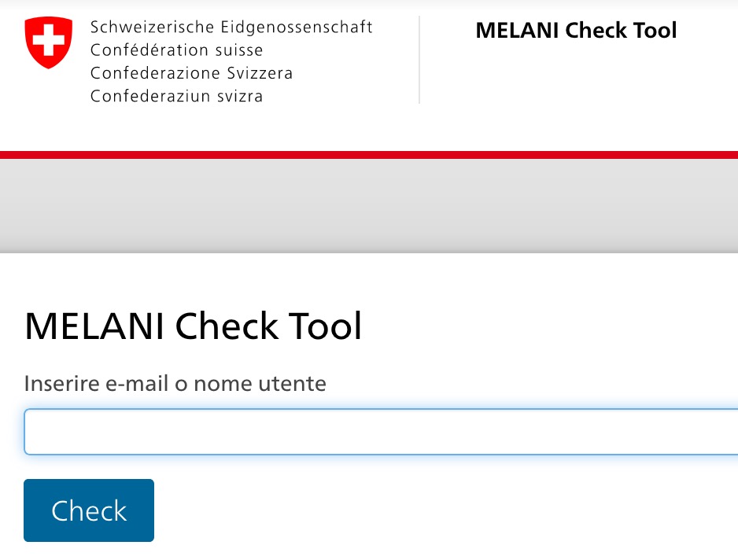Screen dimensions: 738x560
Task: Click the "Schweizerische Eidgenossenschaft" text line
Action: pos(231,28)
